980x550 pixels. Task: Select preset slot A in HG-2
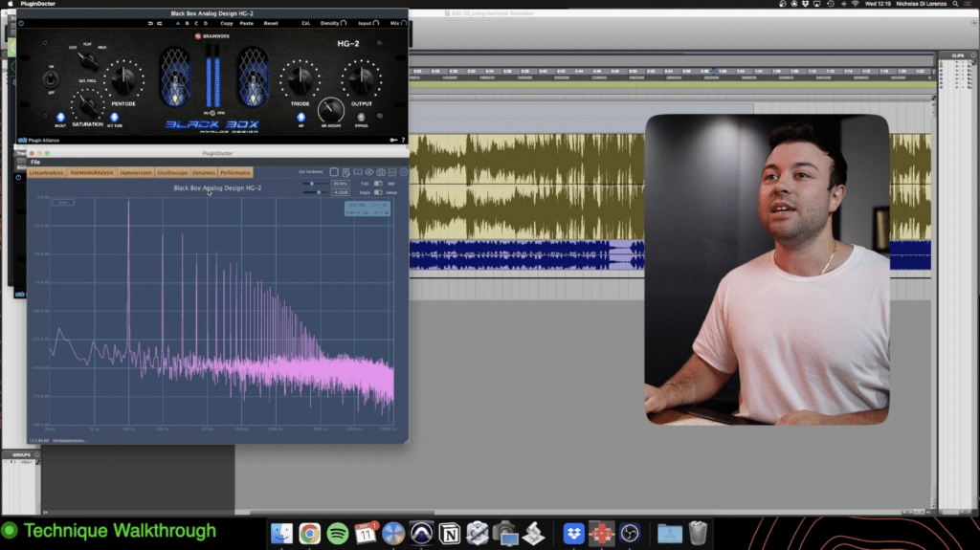coord(178,23)
